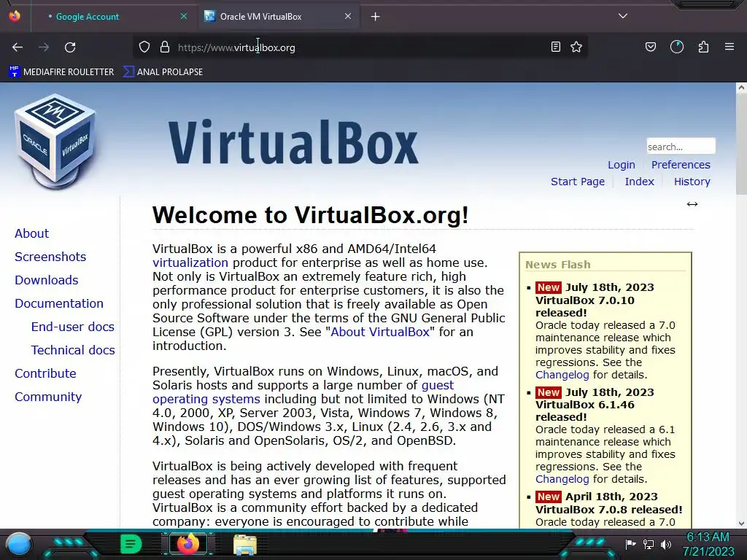Close the Google Account tab
Screen dimensions: 747x560
184,16
